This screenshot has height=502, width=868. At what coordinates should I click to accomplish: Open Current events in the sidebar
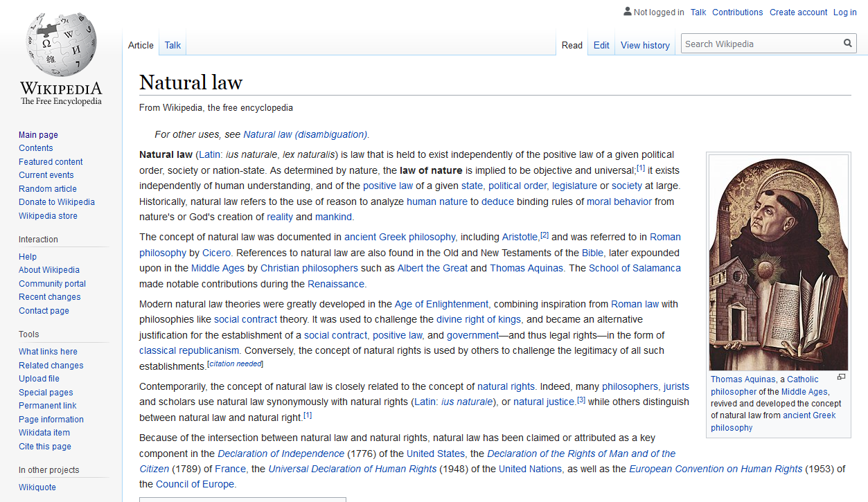(x=46, y=175)
